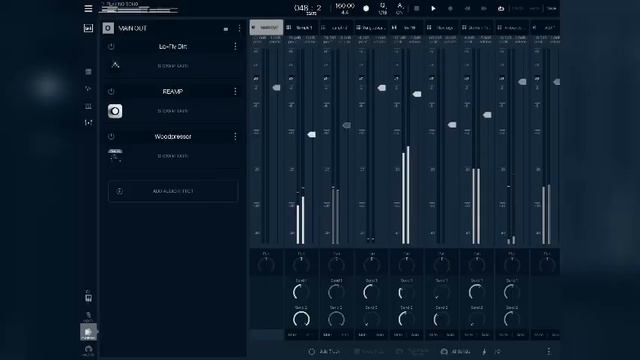Click the project overview thumbnail in top bar
The image size is (640, 360).
[x=139, y=8]
